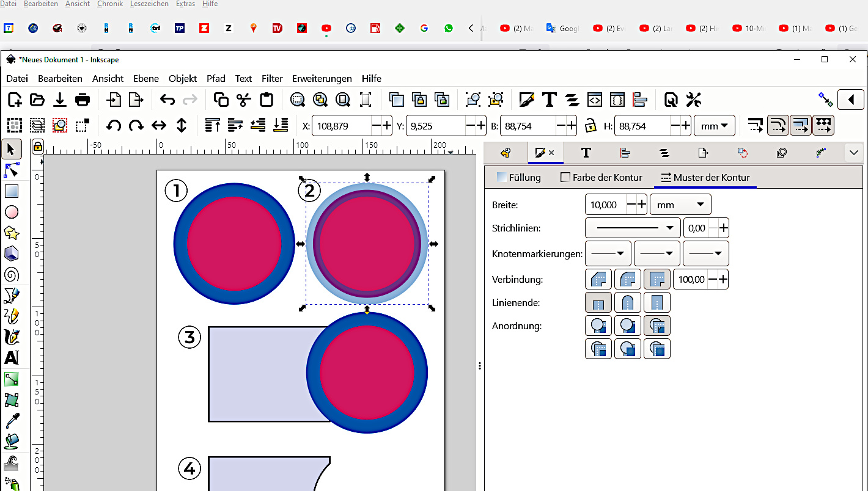
Task: Click the Undo arrow icon
Action: (x=167, y=100)
